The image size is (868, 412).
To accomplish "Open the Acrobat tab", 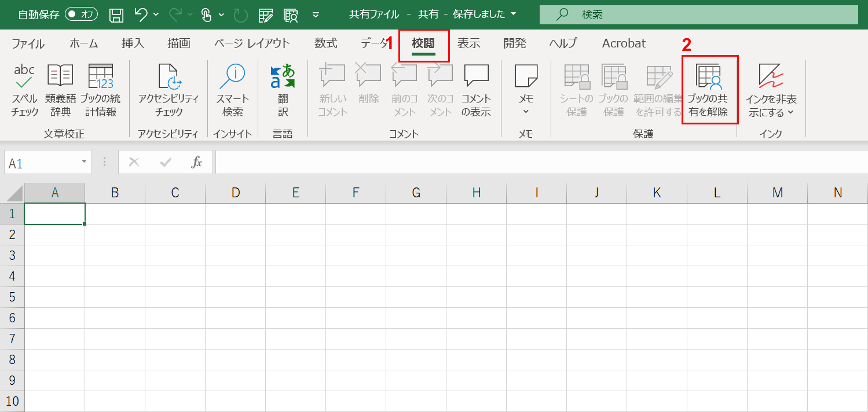I will (x=624, y=43).
